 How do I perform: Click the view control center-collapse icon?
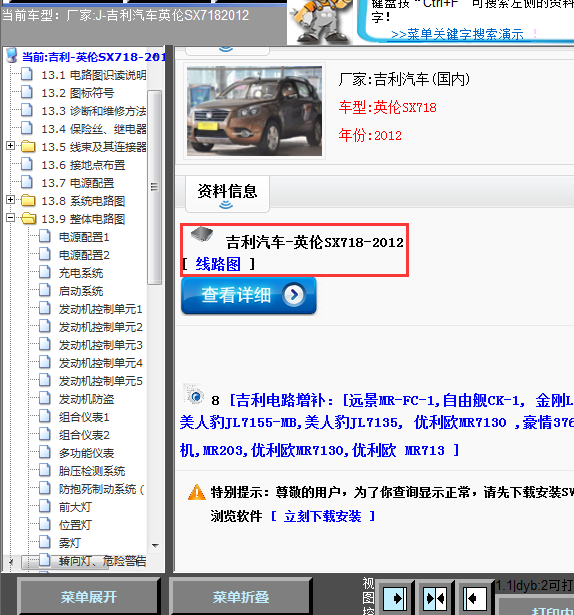(435, 599)
